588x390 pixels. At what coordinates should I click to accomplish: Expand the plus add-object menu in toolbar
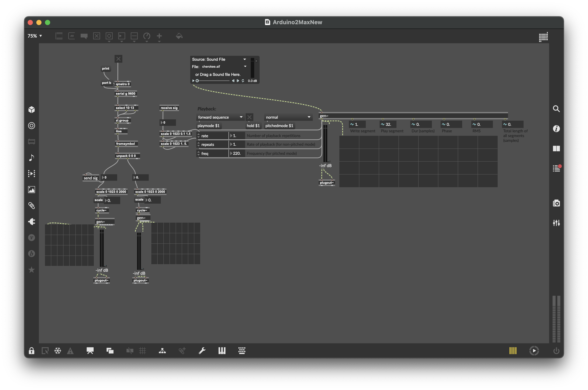click(159, 37)
